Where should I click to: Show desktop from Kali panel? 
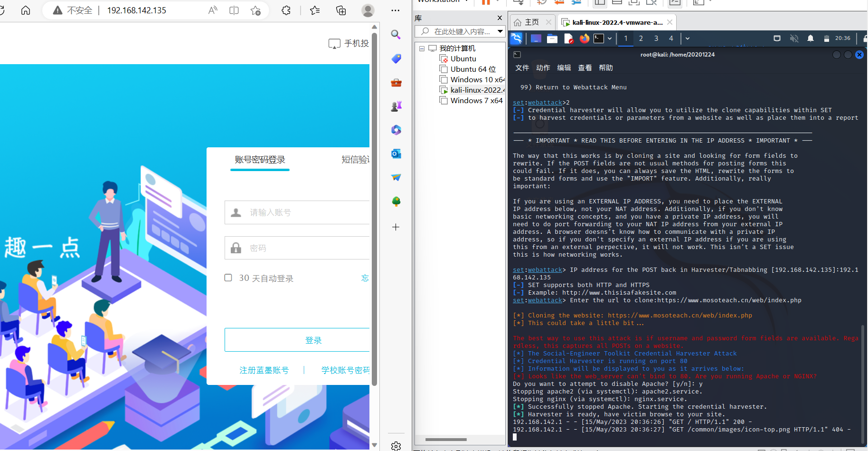coord(536,38)
